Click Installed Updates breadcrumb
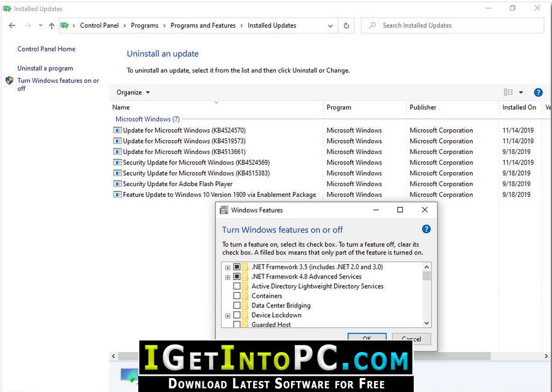 point(271,25)
